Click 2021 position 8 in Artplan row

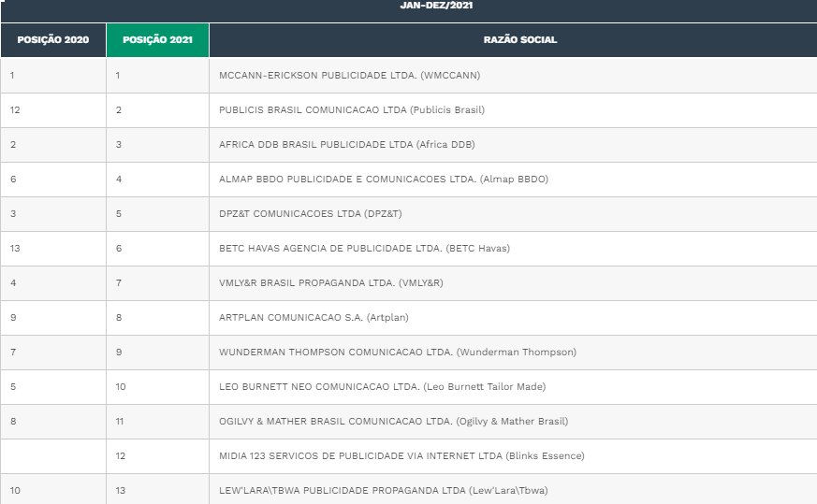click(157, 318)
